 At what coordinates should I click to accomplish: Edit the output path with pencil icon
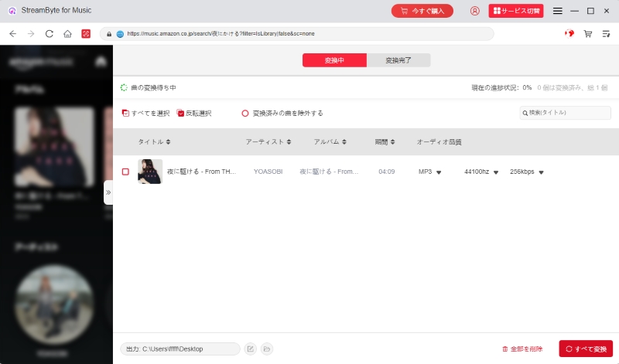pos(250,349)
